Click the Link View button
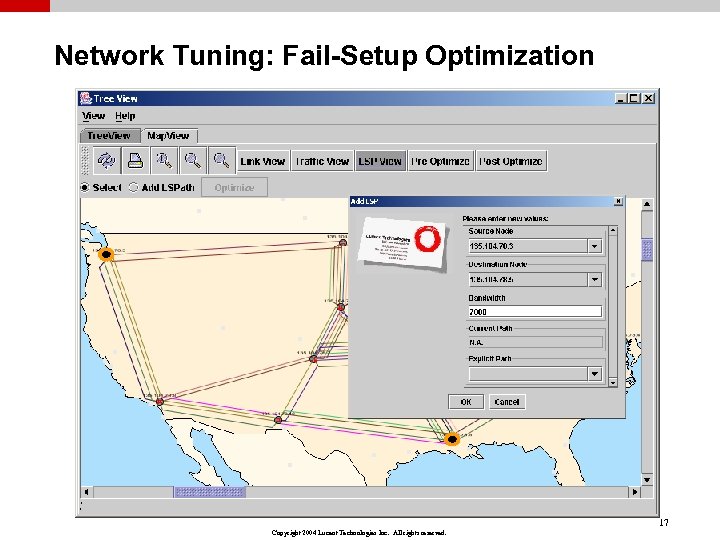The width and height of the screenshot is (720, 540). [x=263, y=161]
